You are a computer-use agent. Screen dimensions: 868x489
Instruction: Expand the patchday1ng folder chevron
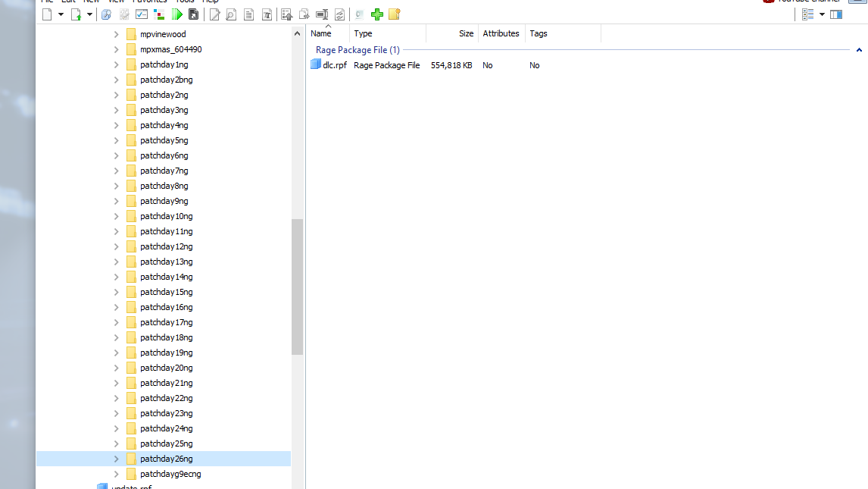pyautogui.click(x=116, y=64)
